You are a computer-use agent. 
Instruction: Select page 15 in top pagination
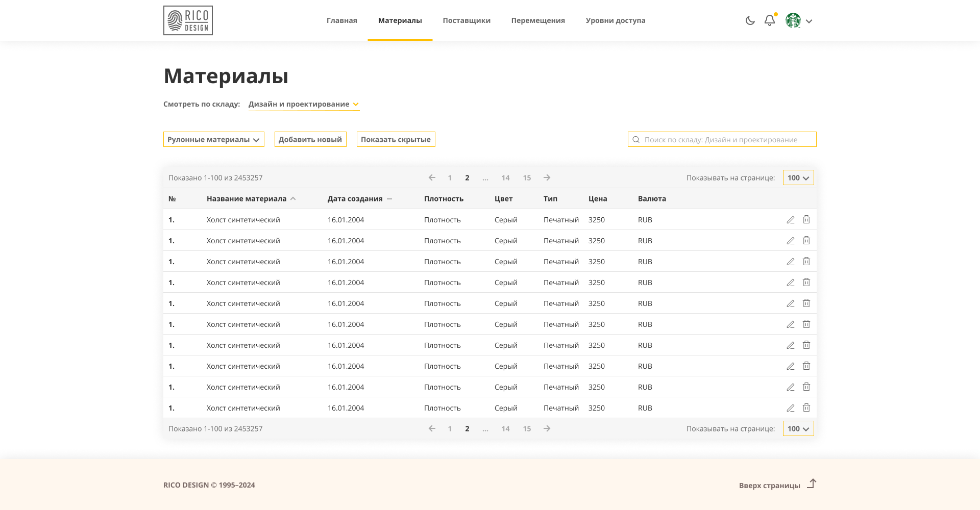(x=527, y=178)
